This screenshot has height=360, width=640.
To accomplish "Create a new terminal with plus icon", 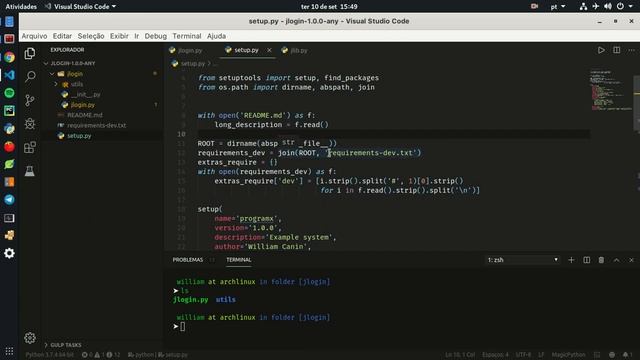I will click(x=571, y=260).
